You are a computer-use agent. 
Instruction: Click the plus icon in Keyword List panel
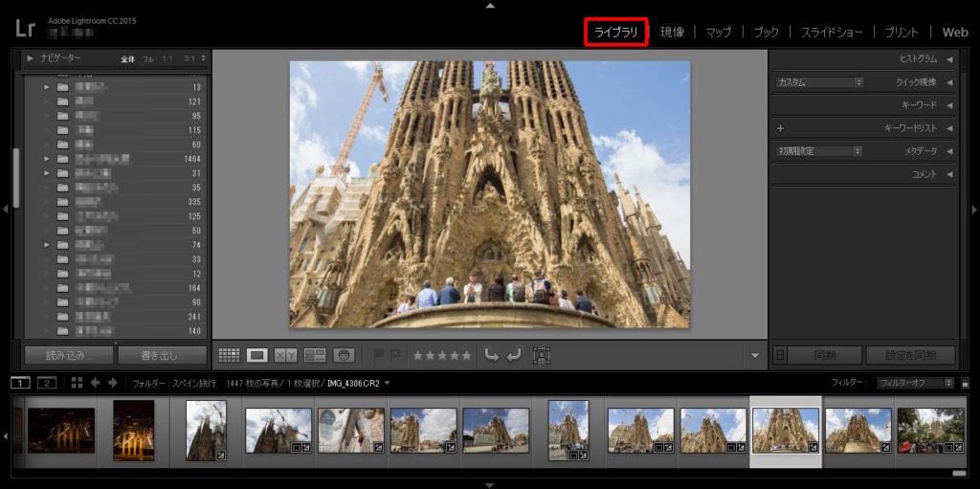pos(781,128)
